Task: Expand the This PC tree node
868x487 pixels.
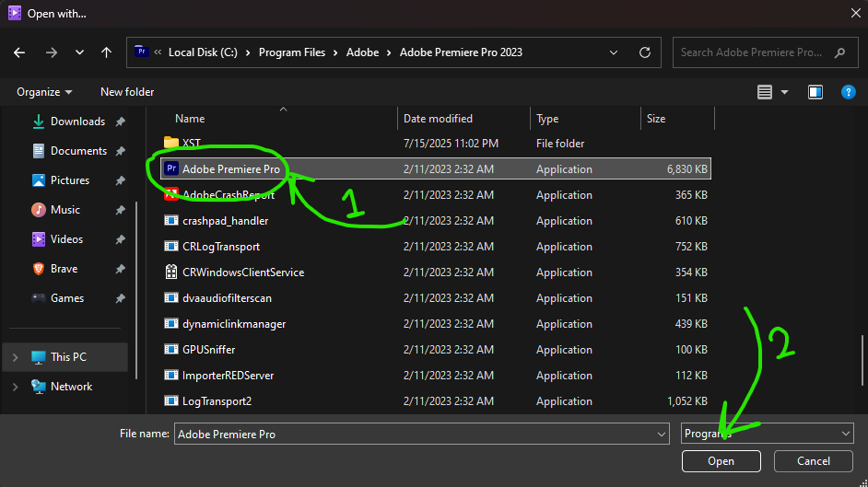Action: [x=16, y=357]
